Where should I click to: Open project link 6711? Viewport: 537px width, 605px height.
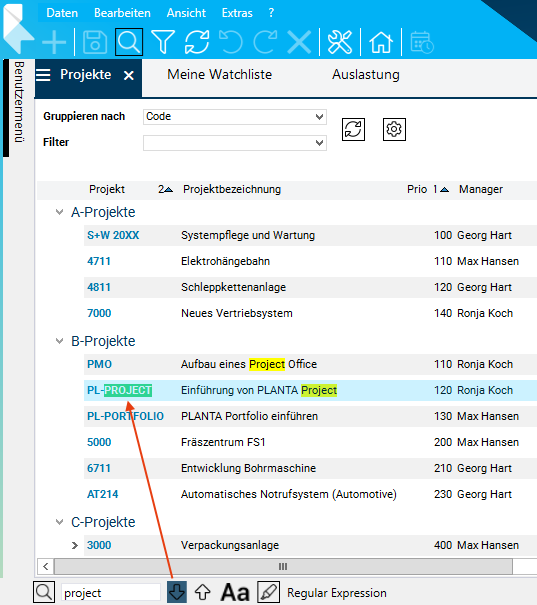tap(99, 468)
